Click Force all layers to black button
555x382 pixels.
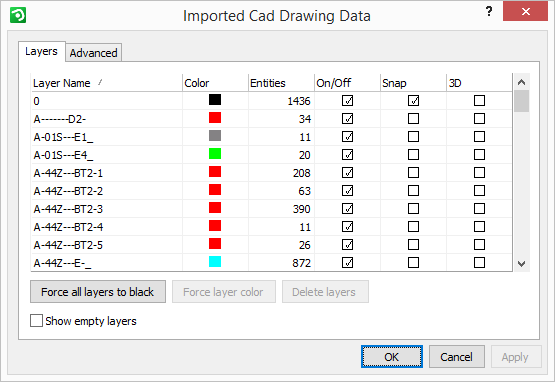(x=98, y=292)
